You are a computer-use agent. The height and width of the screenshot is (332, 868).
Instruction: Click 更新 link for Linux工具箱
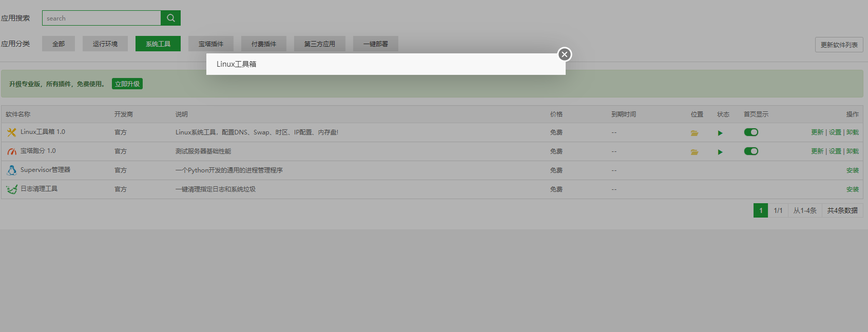coord(817,132)
